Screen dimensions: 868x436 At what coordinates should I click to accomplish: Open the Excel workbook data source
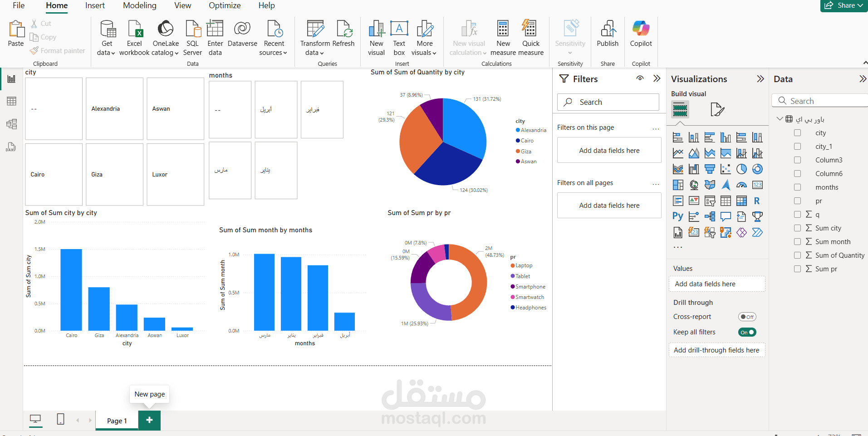[x=134, y=38]
